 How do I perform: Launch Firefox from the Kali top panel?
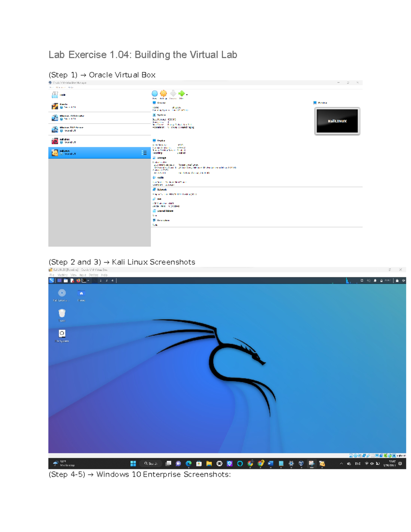click(78, 281)
